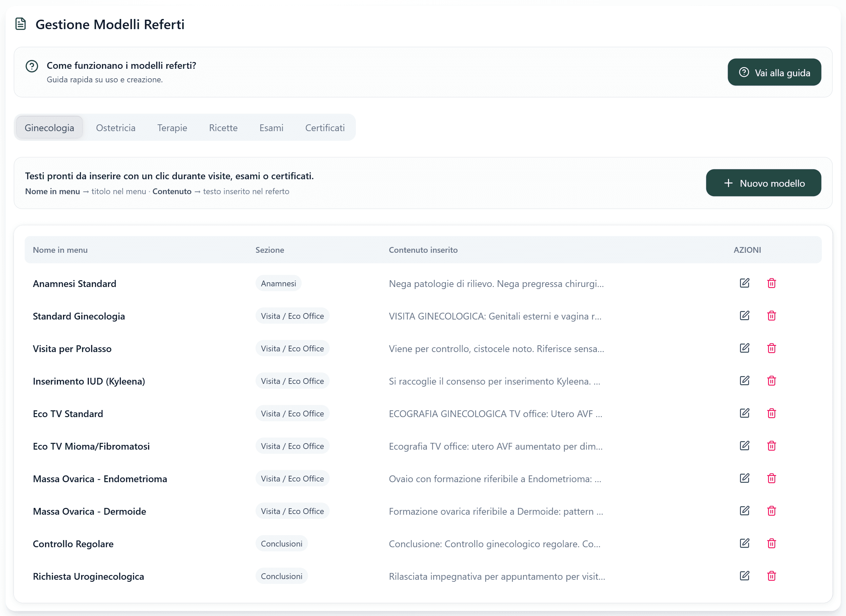Go to the Ricette tab
The height and width of the screenshot is (616, 846).
[x=223, y=127]
